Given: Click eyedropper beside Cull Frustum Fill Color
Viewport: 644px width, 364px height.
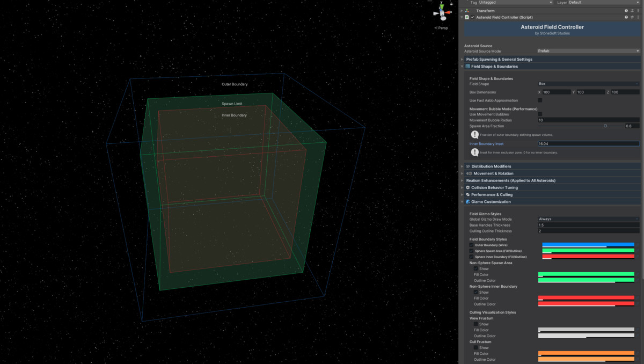Looking at the screenshot, I should click(637, 354).
